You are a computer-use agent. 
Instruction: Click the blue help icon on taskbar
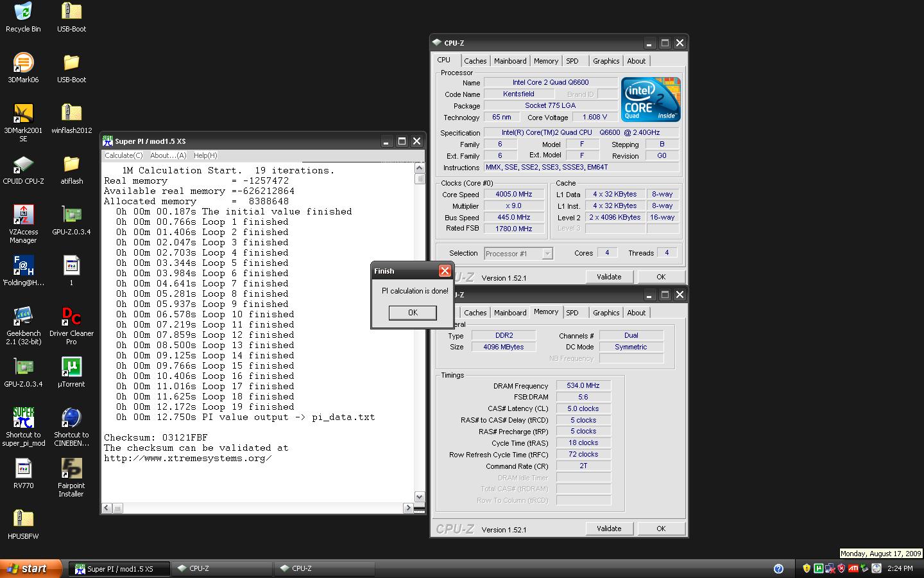pyautogui.click(x=778, y=568)
